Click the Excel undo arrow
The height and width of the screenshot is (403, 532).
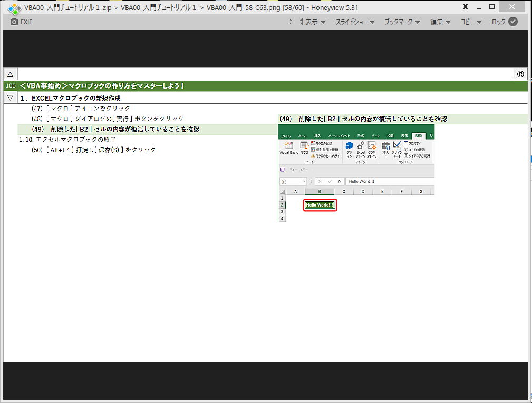coord(292,170)
